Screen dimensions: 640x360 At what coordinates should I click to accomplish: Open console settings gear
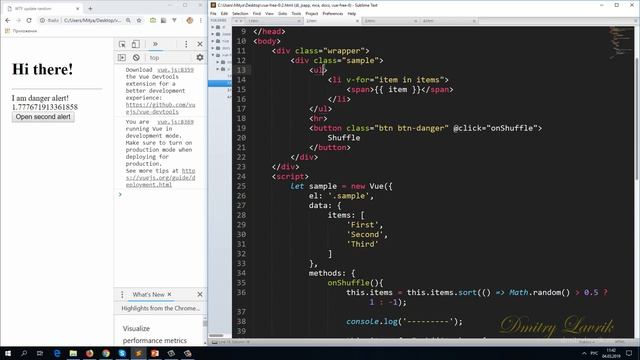[200, 58]
